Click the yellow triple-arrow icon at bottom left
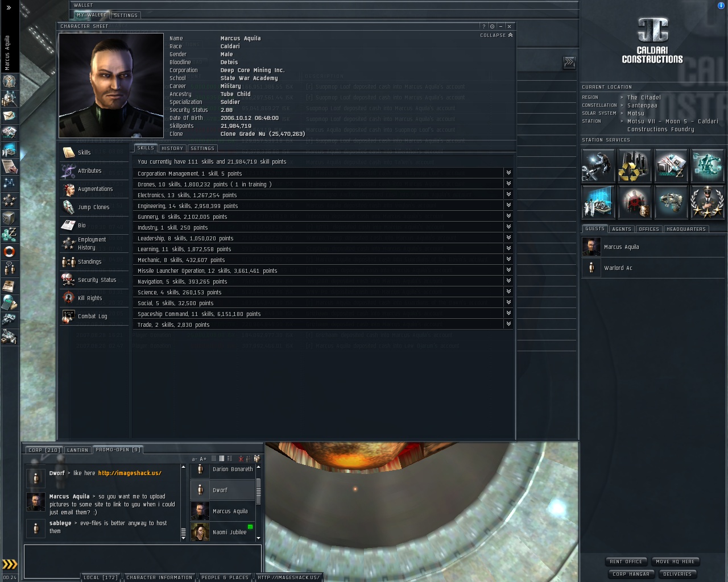The image size is (728, 582). click(x=10, y=564)
